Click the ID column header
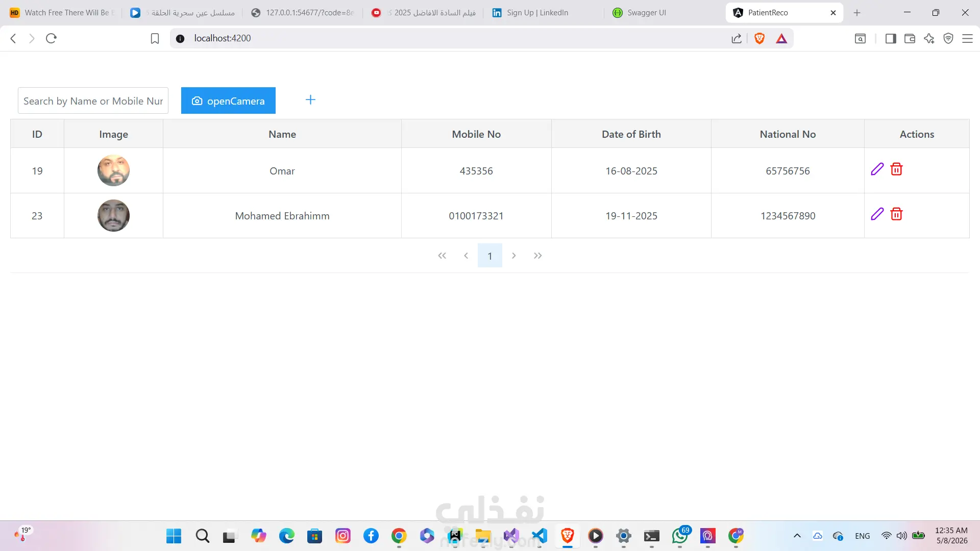The image size is (980, 551). pos(37,134)
